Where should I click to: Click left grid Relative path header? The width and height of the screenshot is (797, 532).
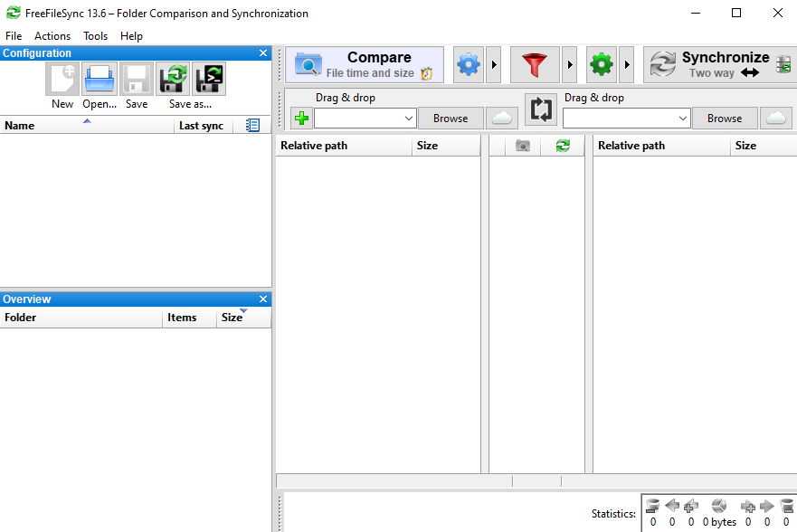click(x=344, y=146)
